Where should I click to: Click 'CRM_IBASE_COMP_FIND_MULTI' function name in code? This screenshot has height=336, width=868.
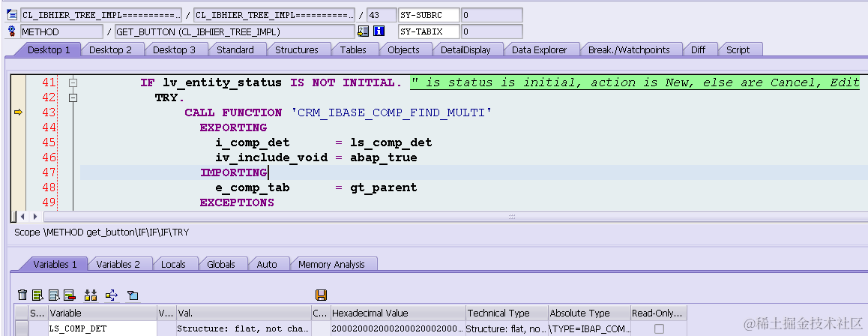point(391,113)
